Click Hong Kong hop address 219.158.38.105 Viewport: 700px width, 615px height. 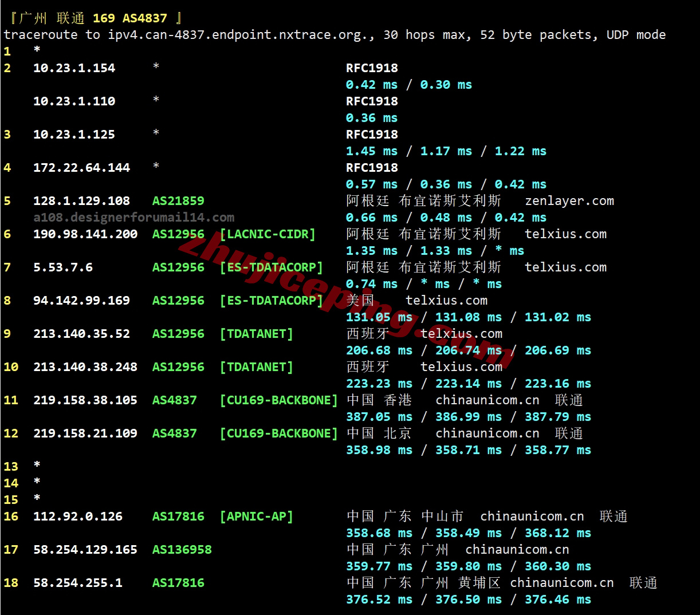click(85, 400)
